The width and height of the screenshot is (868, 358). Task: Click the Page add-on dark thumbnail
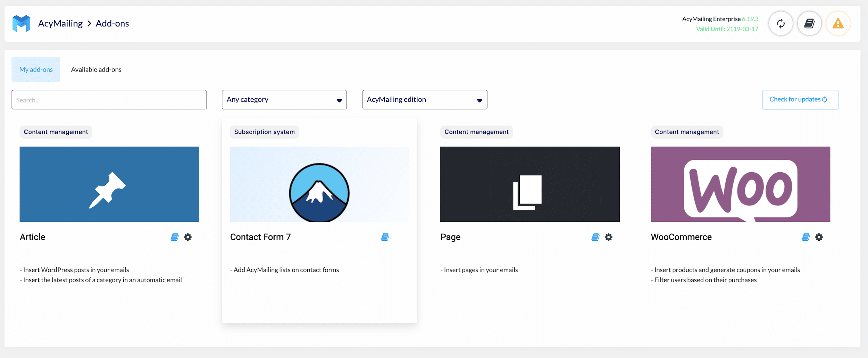click(x=530, y=184)
